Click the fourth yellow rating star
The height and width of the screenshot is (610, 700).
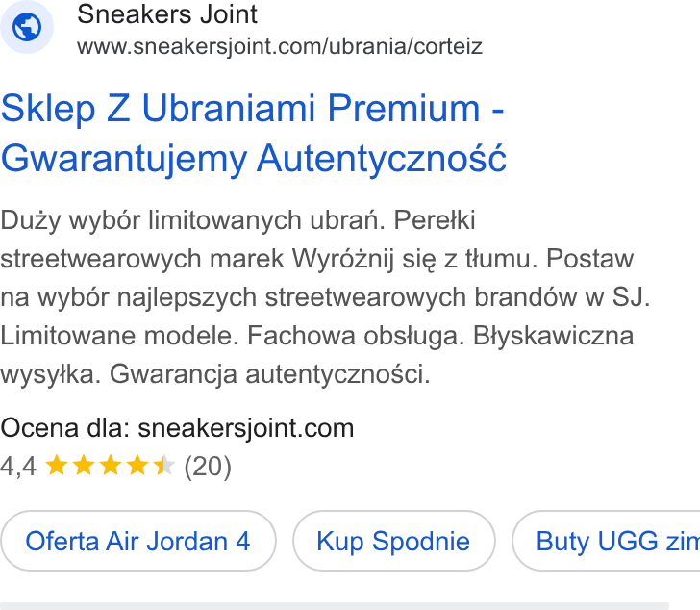click(137, 465)
